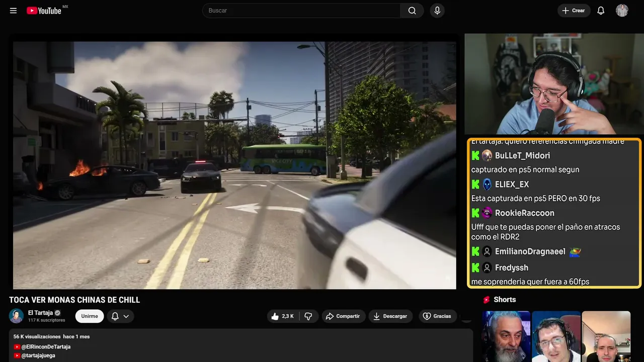The width and height of the screenshot is (644, 362).
Task: Click the 'hace 1 mes' upload date
Action: tap(76, 337)
